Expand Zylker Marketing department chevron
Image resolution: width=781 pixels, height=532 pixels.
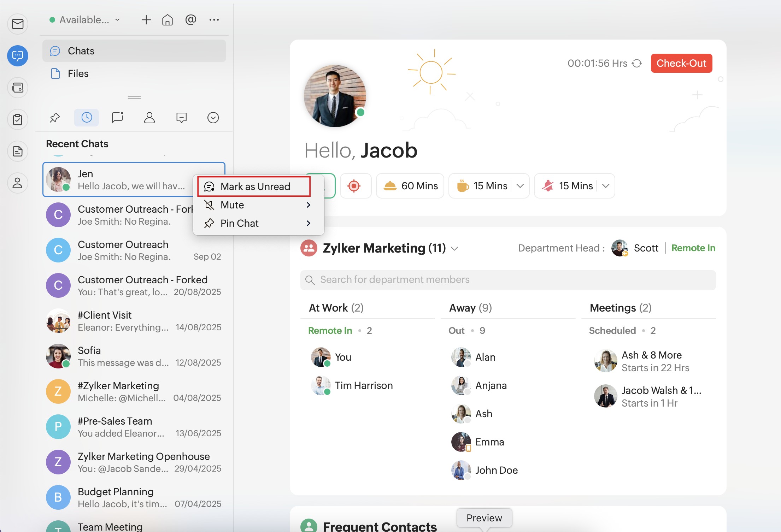click(x=455, y=249)
